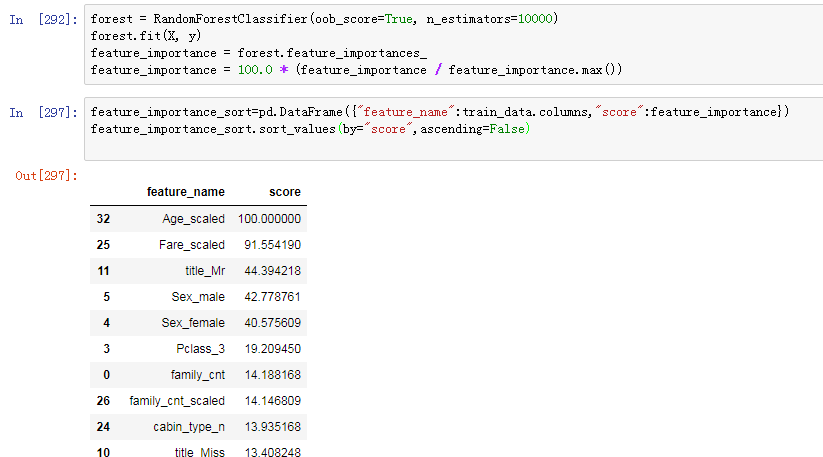Select the score 14.146809
The image size is (823, 457).
(x=272, y=401)
